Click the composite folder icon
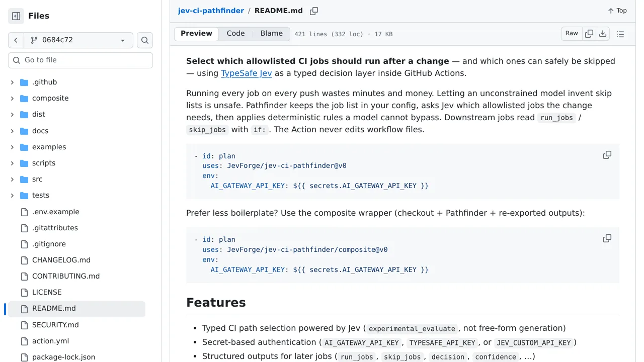Viewport: 644px width, 362px height. click(24, 99)
